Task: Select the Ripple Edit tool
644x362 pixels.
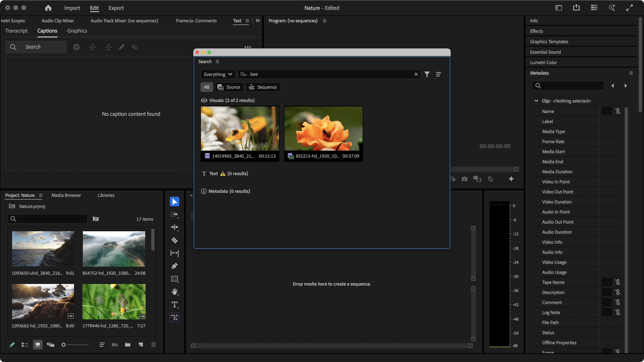Action: pos(175,227)
